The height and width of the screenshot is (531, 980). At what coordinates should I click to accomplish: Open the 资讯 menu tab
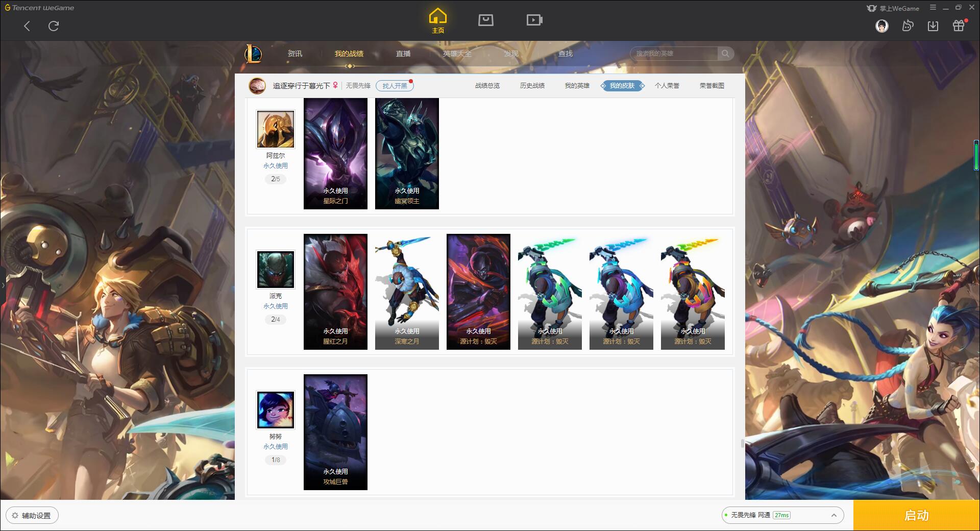[295, 54]
